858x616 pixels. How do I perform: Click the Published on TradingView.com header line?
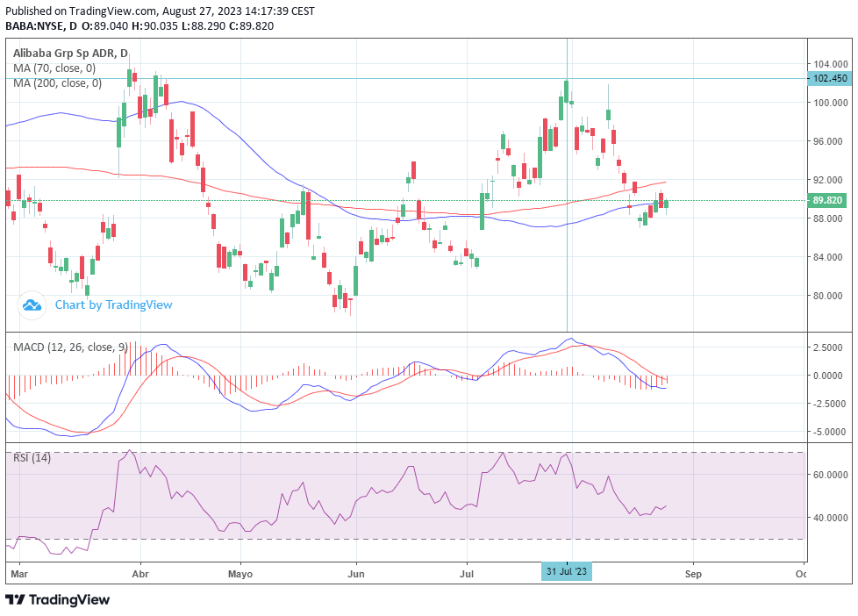160,11
